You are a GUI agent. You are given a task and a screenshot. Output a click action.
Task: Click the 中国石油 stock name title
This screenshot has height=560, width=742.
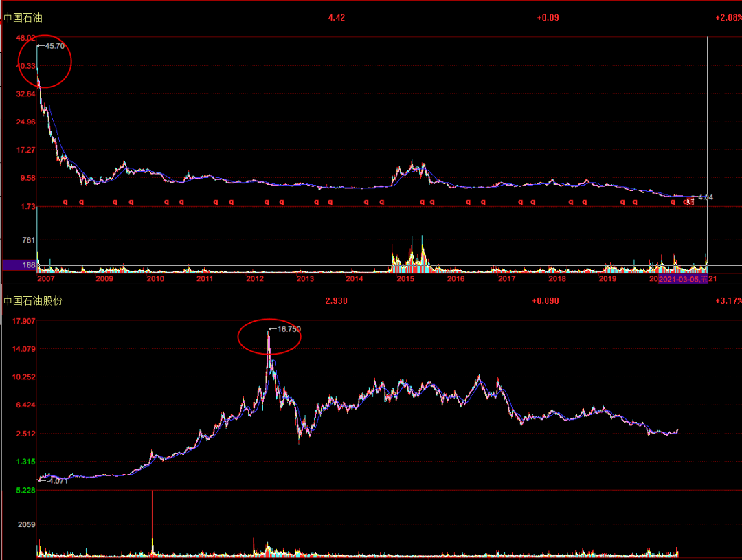coord(23,18)
